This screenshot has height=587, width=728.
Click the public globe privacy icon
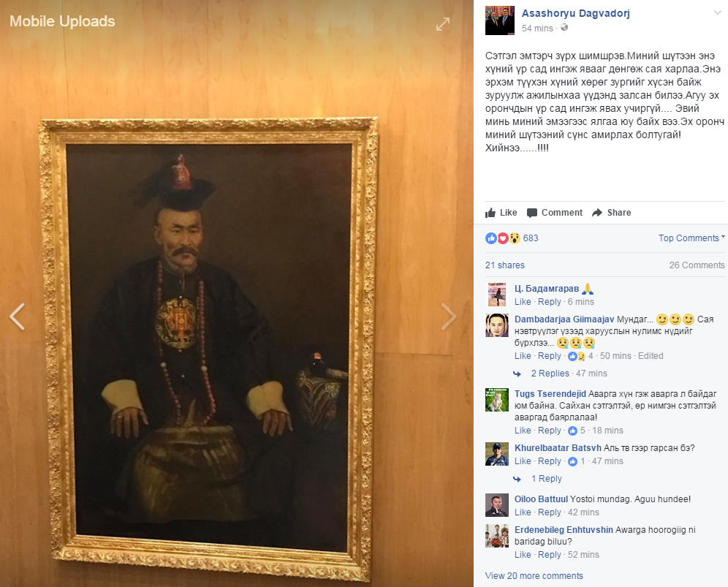pos(564,27)
